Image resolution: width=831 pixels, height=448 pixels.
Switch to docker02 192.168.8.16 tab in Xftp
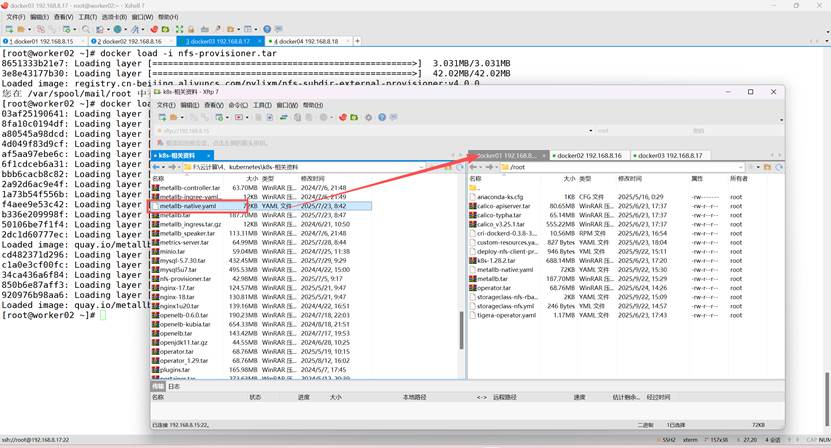coord(589,156)
